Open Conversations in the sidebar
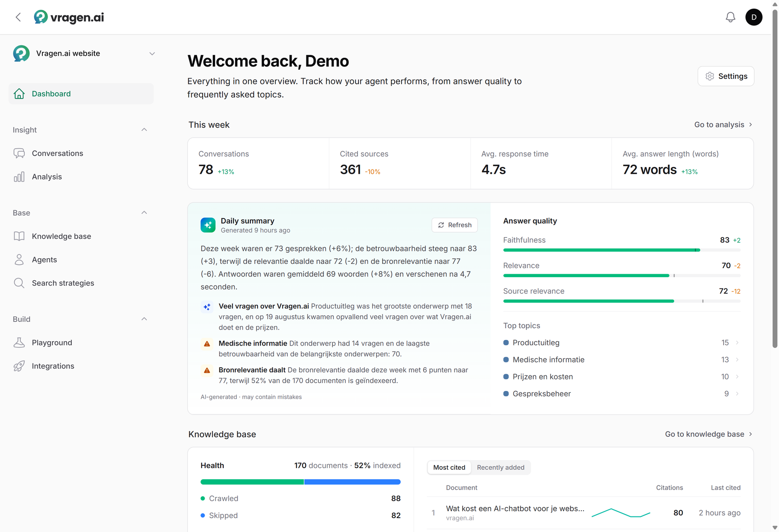Image resolution: width=779 pixels, height=532 pixels. click(81, 154)
